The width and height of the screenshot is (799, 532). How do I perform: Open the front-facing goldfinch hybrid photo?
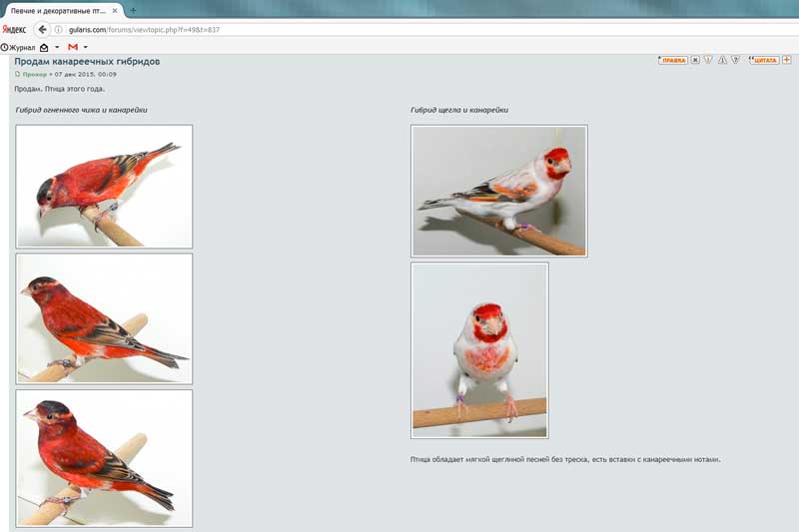(479, 349)
